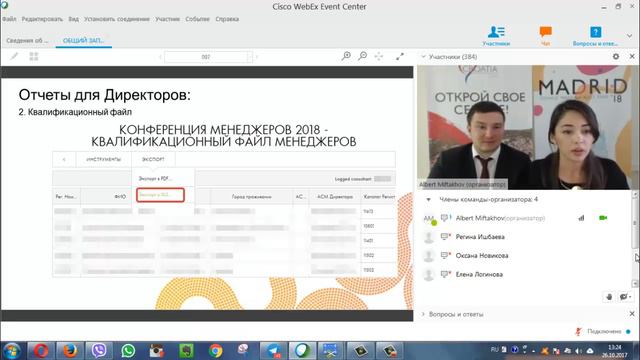
Task: Open the Файл menu
Action: tap(9, 19)
